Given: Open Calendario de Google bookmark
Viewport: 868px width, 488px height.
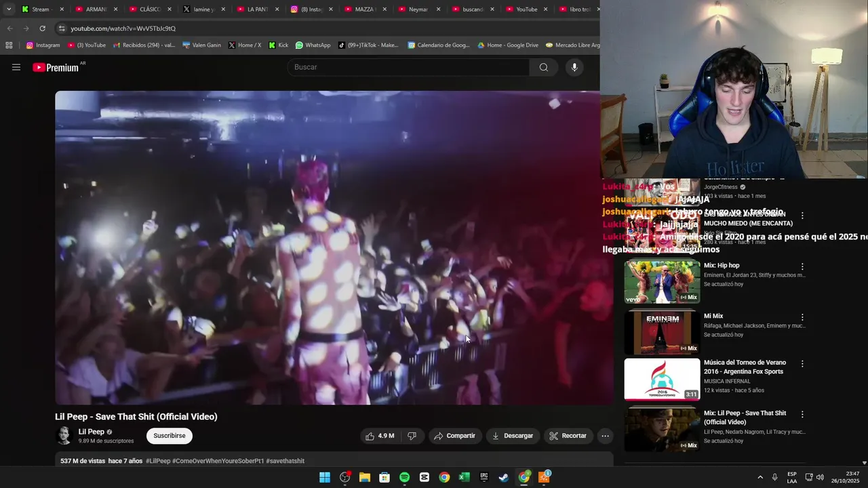Looking at the screenshot, I should (x=439, y=45).
